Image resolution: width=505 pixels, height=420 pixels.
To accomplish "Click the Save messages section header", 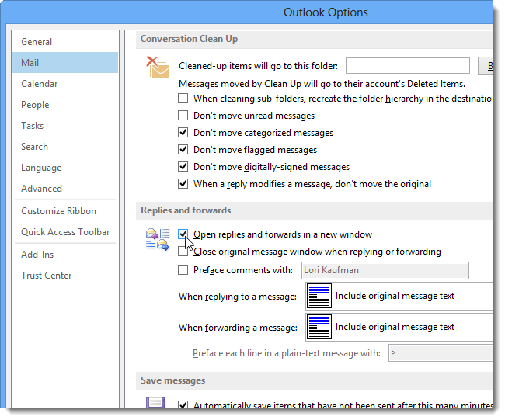I will click(x=315, y=380).
